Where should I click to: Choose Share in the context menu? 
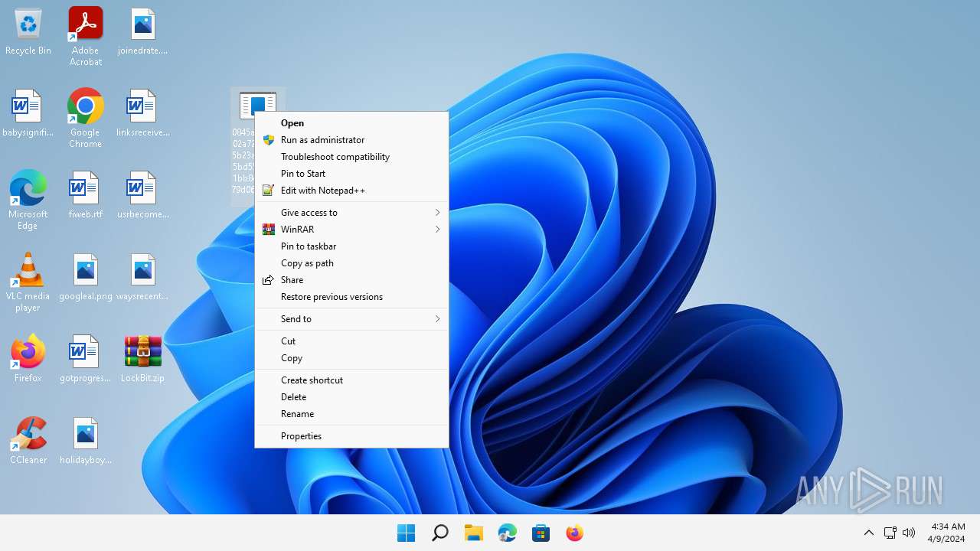coord(351,280)
